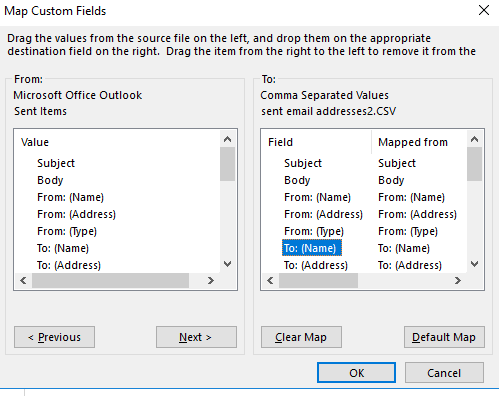The width and height of the screenshot is (499, 396).
Task: Click the Cancel button
Action: 444,373
